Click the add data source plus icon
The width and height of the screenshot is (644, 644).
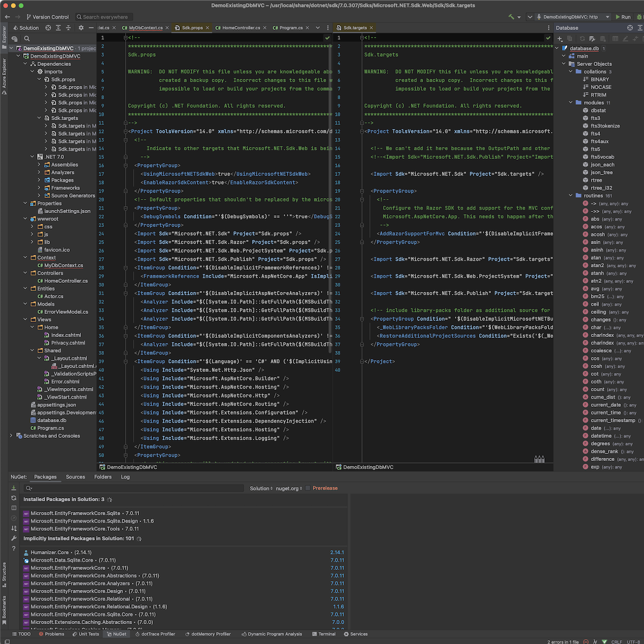click(560, 39)
